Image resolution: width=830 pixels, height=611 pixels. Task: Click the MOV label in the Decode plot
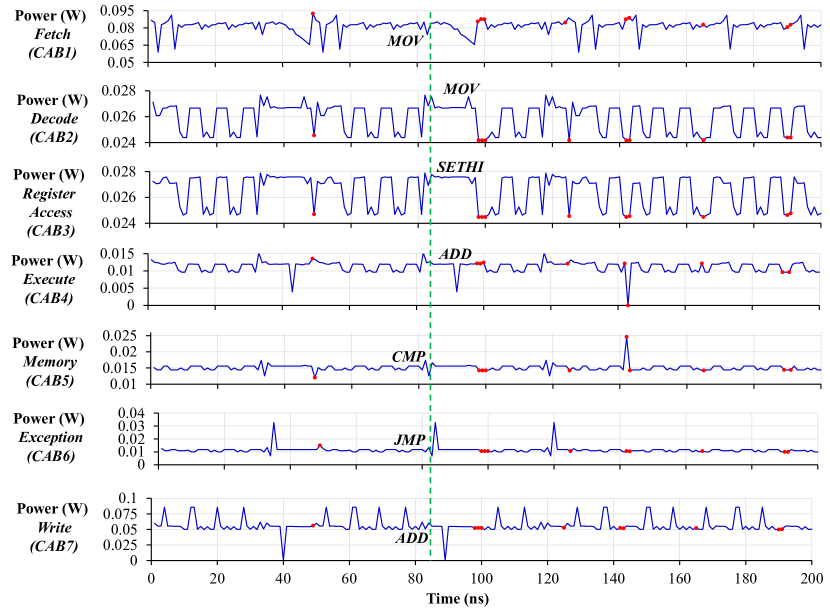click(x=461, y=89)
